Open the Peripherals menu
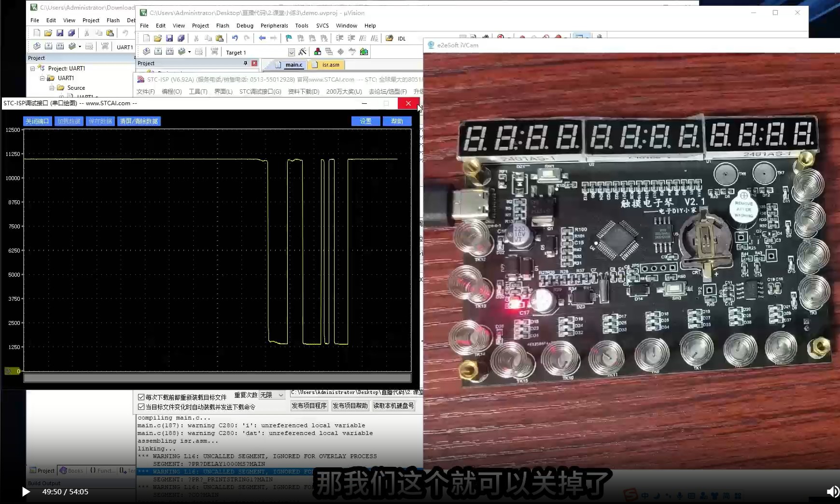This screenshot has width=840, height=504. click(x=274, y=26)
